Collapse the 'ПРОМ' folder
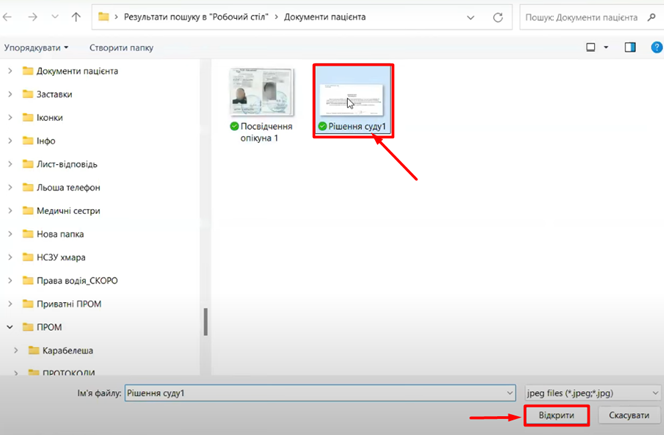Viewport: 664px width, 435px height. pos(10,327)
